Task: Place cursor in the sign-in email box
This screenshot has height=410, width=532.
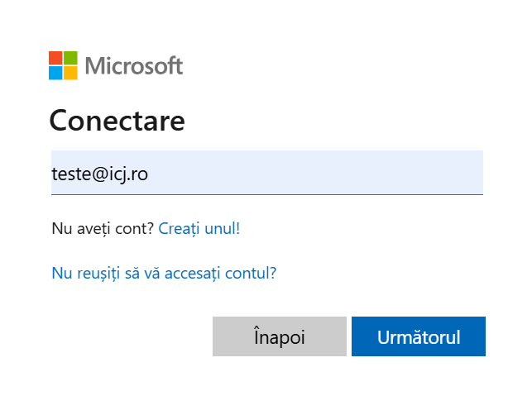Action: (266, 173)
